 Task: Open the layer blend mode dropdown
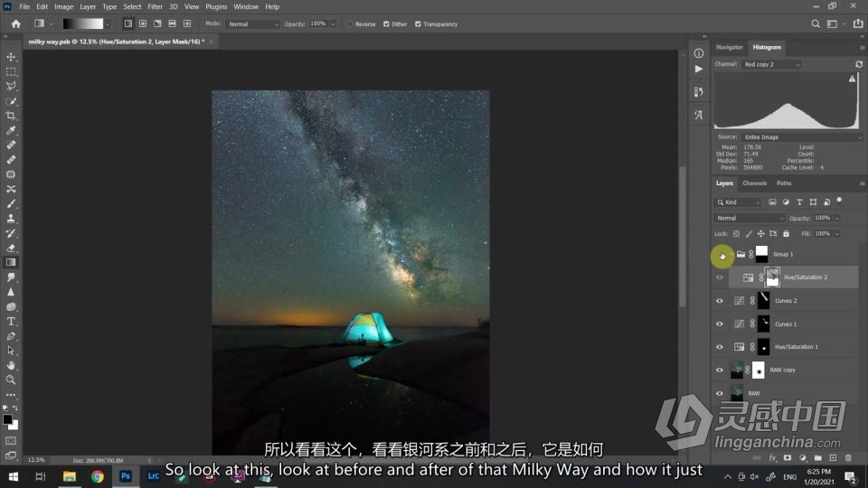tap(749, 219)
